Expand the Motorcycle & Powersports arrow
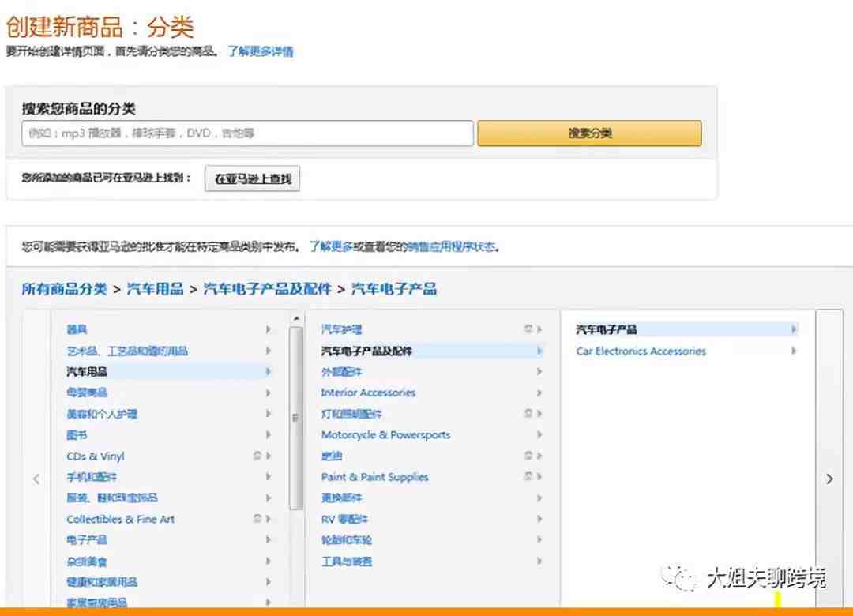 tap(539, 434)
